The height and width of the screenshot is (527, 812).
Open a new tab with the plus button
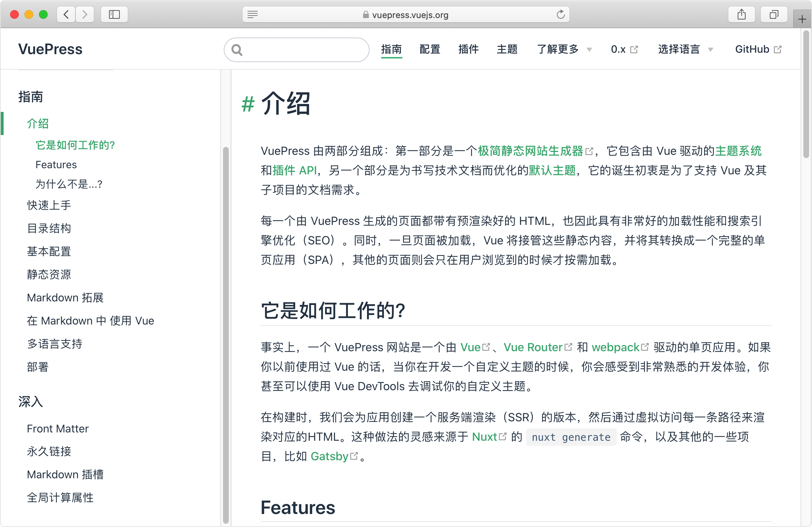coord(802,19)
